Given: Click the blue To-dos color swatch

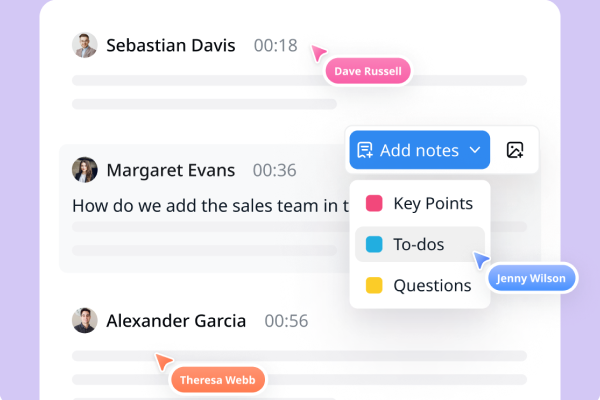Looking at the screenshot, I should 374,244.
